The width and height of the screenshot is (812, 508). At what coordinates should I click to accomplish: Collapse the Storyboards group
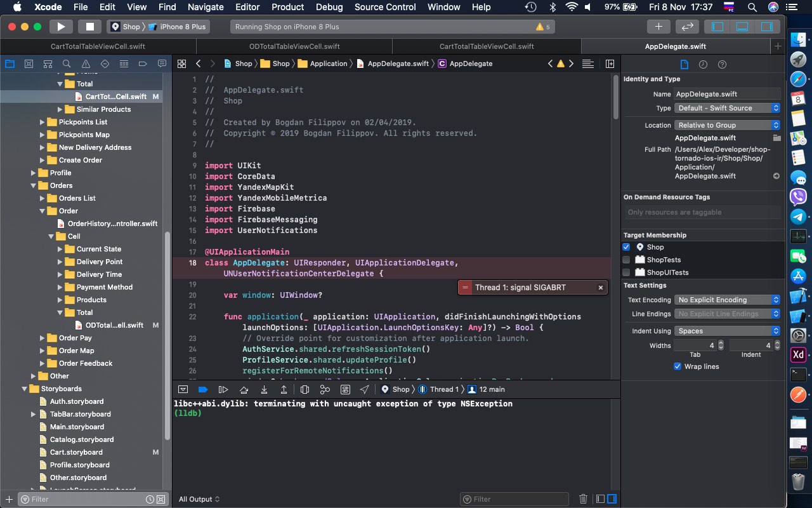[x=25, y=389]
